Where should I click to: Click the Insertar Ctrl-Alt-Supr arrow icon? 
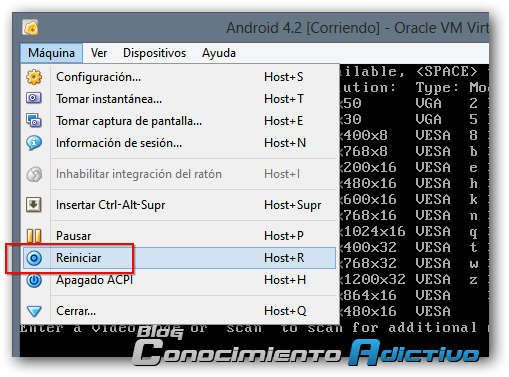(x=34, y=205)
